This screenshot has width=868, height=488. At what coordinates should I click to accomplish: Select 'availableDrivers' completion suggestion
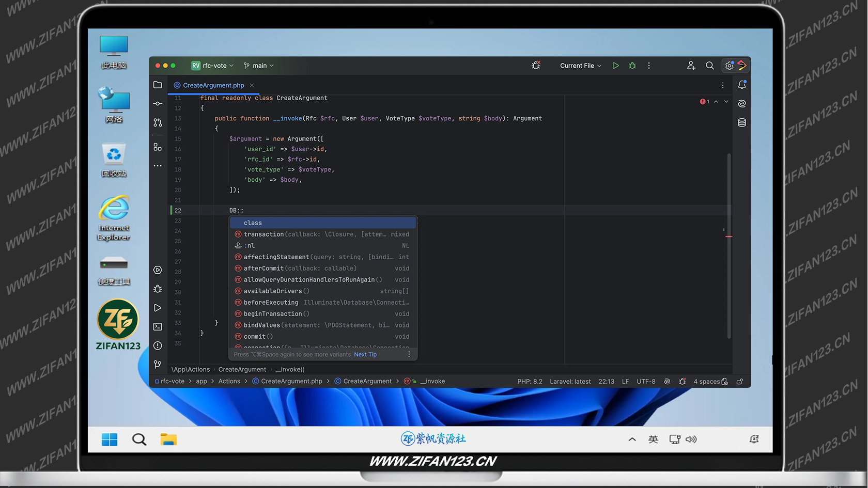pyautogui.click(x=323, y=291)
